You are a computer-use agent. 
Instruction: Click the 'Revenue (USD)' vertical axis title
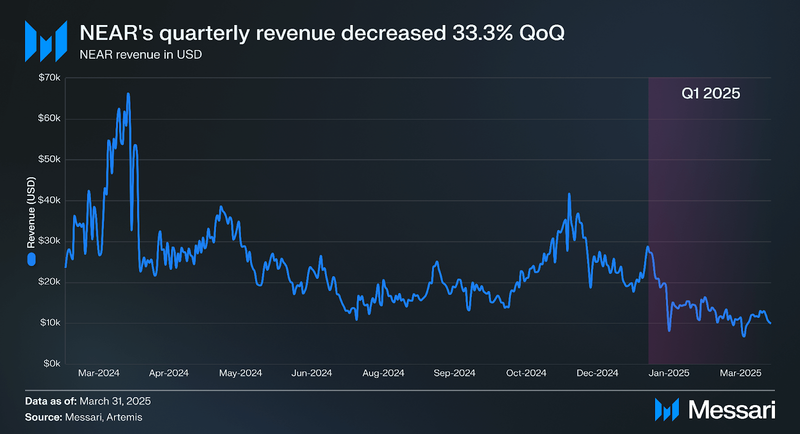(x=31, y=213)
